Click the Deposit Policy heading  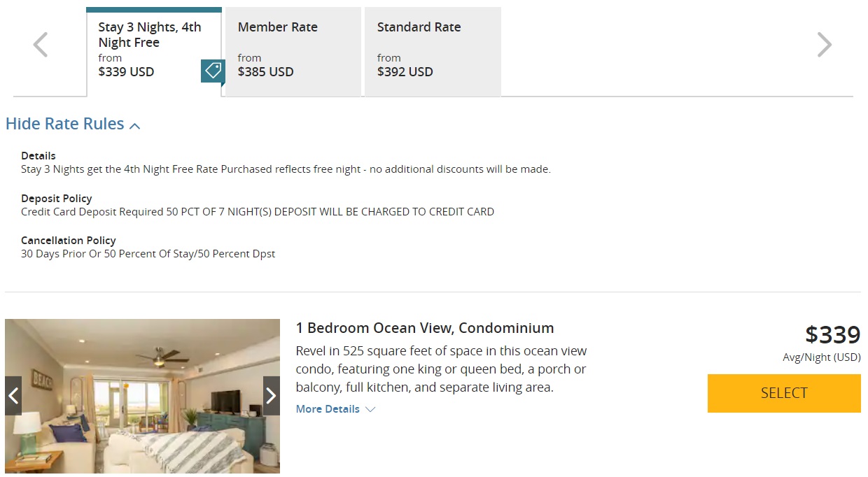[x=57, y=198]
